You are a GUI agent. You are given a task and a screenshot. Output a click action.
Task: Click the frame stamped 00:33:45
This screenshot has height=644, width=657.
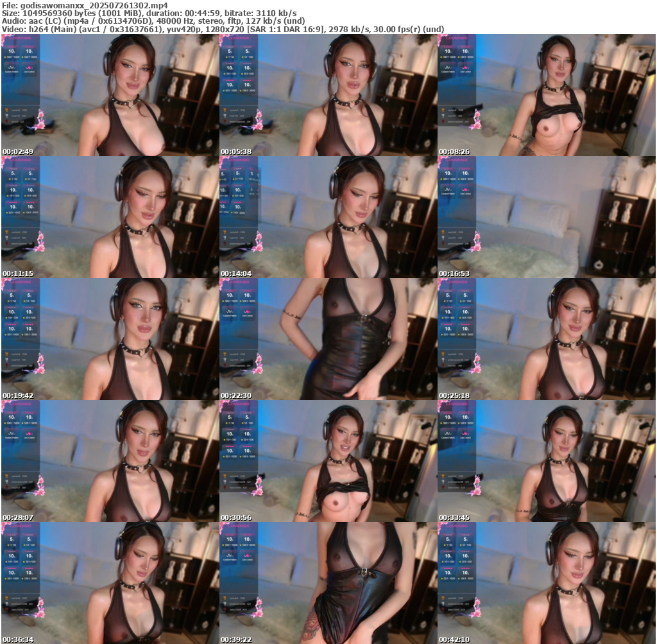tap(546, 461)
